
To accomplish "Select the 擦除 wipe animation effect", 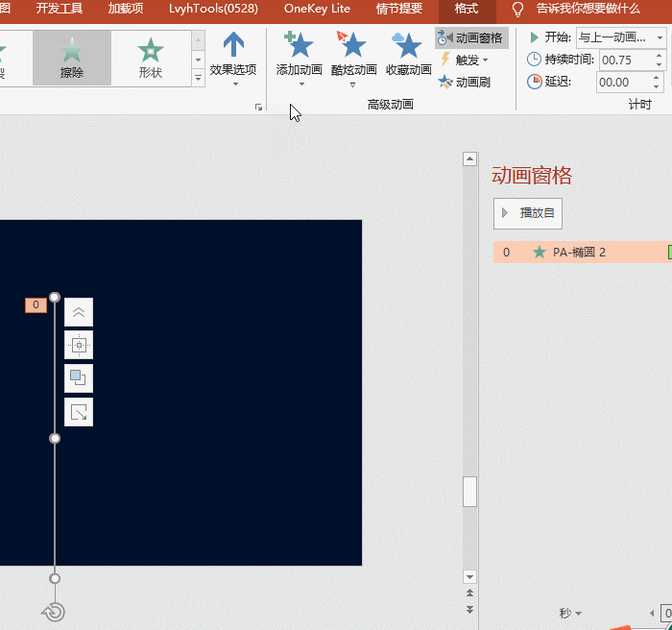I will coord(72,58).
